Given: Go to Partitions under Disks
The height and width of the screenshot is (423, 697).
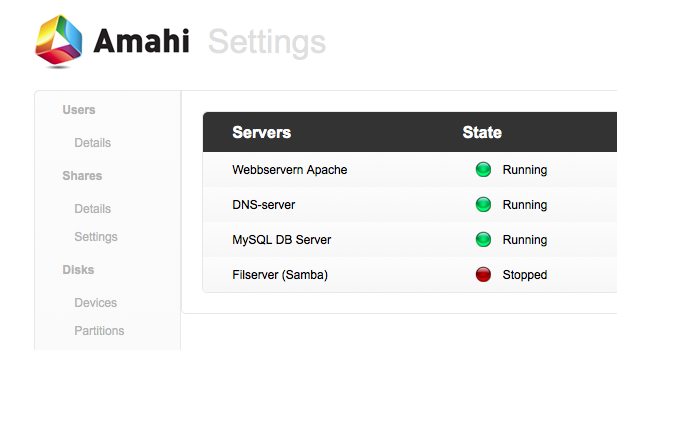Looking at the screenshot, I should (99, 331).
